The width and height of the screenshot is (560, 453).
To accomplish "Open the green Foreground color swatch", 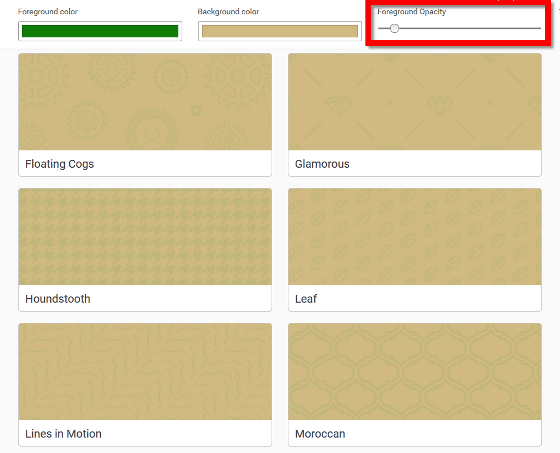I will tap(100, 31).
